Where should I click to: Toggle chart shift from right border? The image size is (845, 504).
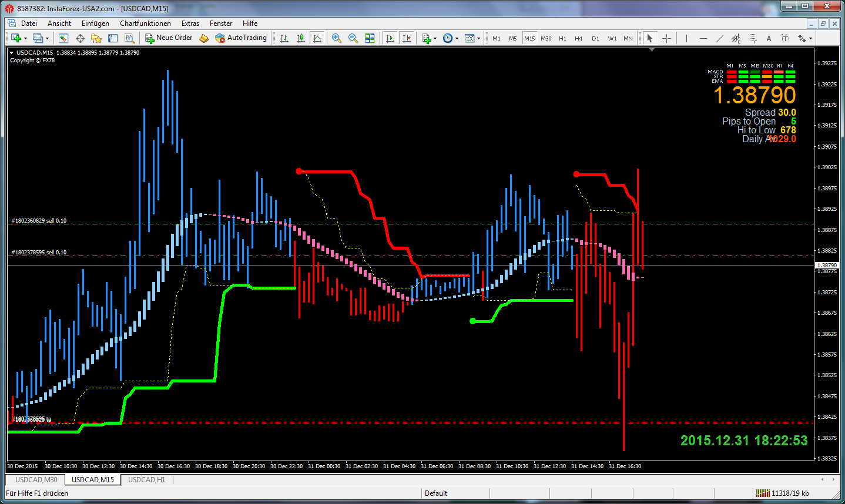click(406, 38)
